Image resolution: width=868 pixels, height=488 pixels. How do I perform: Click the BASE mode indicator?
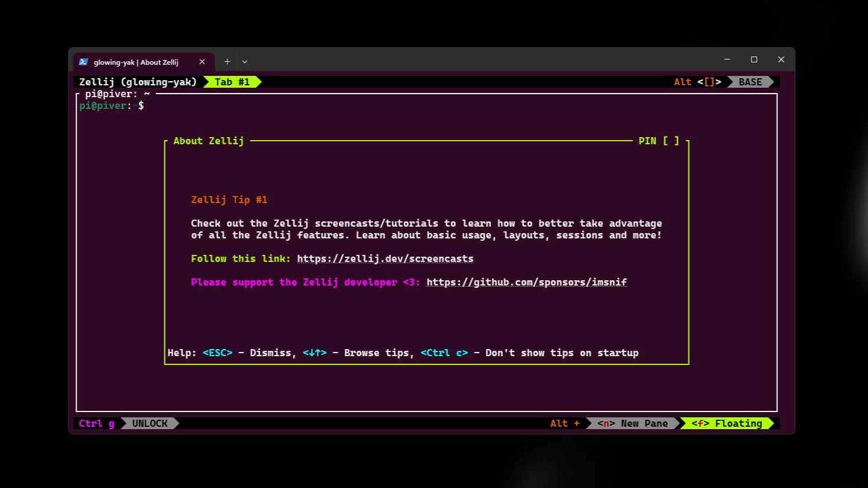coord(750,82)
